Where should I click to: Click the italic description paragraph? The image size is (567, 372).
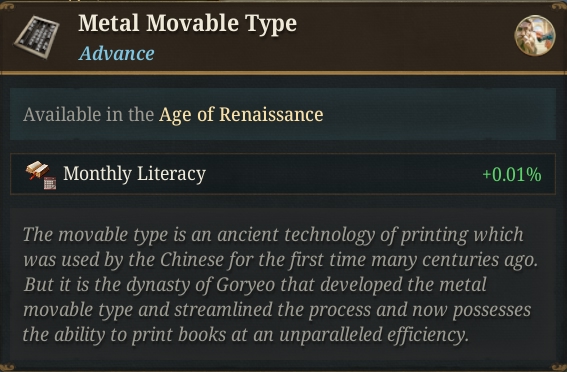280,285
